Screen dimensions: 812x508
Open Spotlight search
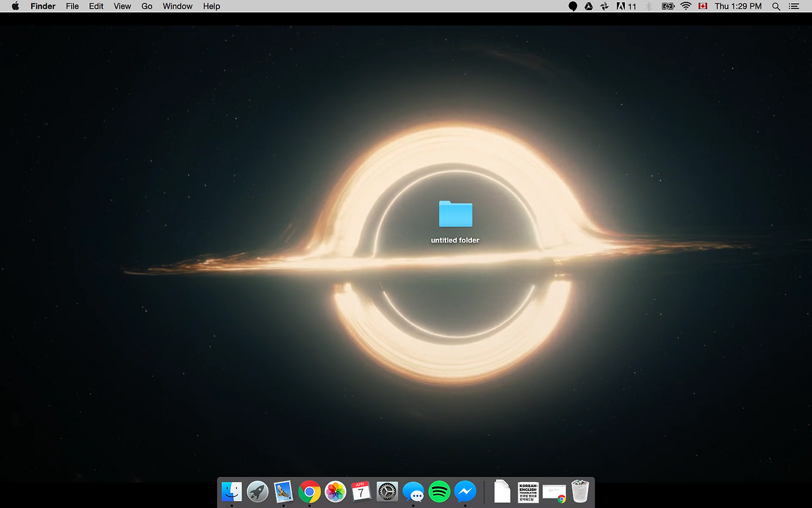[x=776, y=6]
